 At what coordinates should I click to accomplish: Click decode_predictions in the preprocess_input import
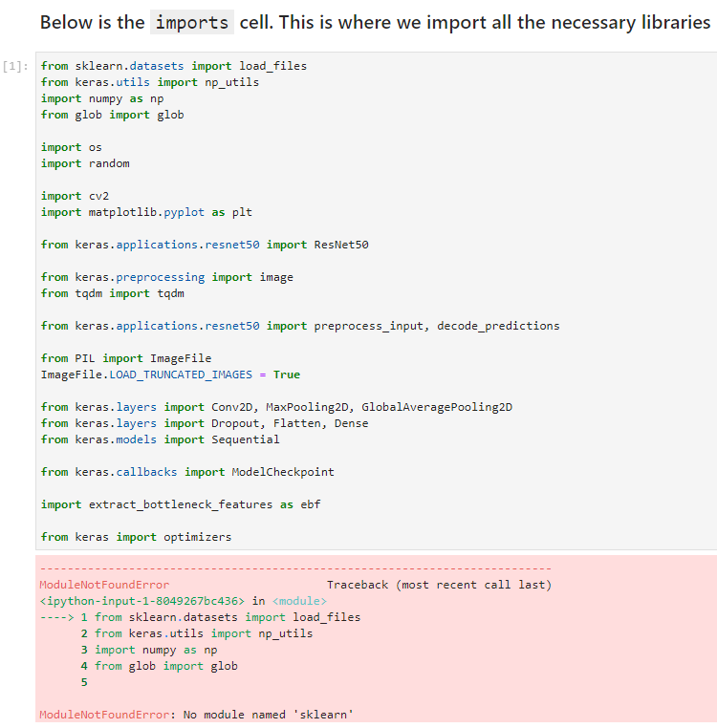tap(498, 326)
